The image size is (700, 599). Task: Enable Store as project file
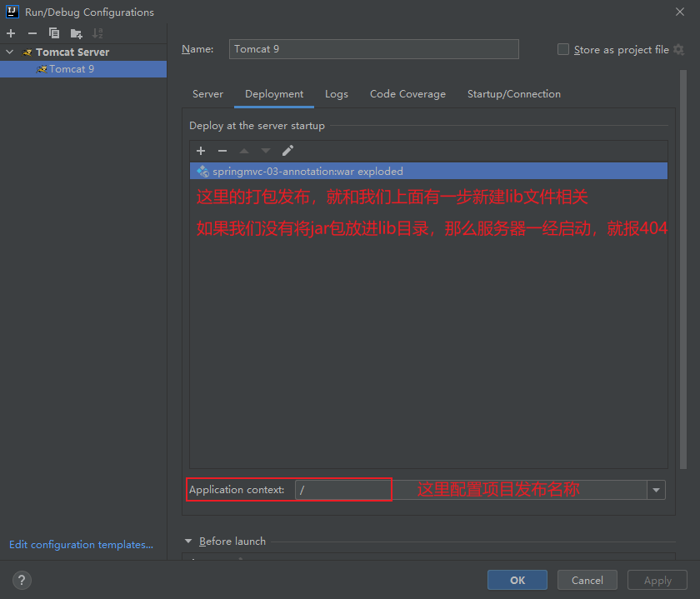tap(562, 50)
